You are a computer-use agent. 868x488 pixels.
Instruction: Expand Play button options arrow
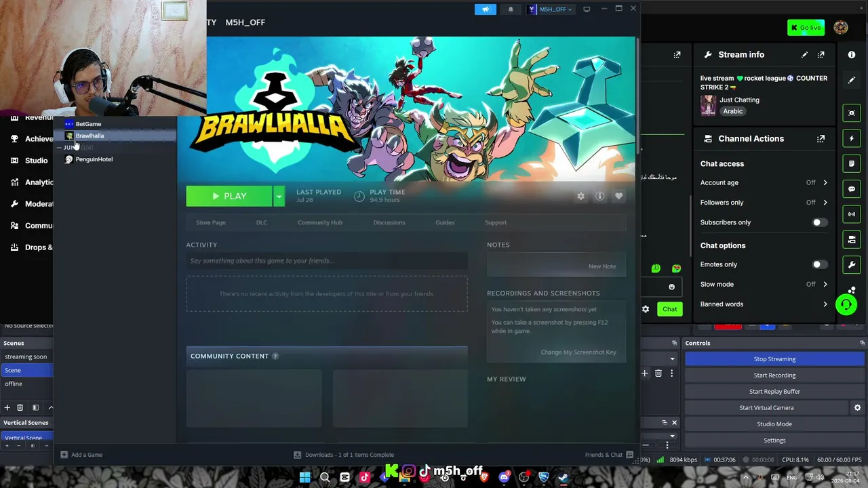(x=279, y=196)
